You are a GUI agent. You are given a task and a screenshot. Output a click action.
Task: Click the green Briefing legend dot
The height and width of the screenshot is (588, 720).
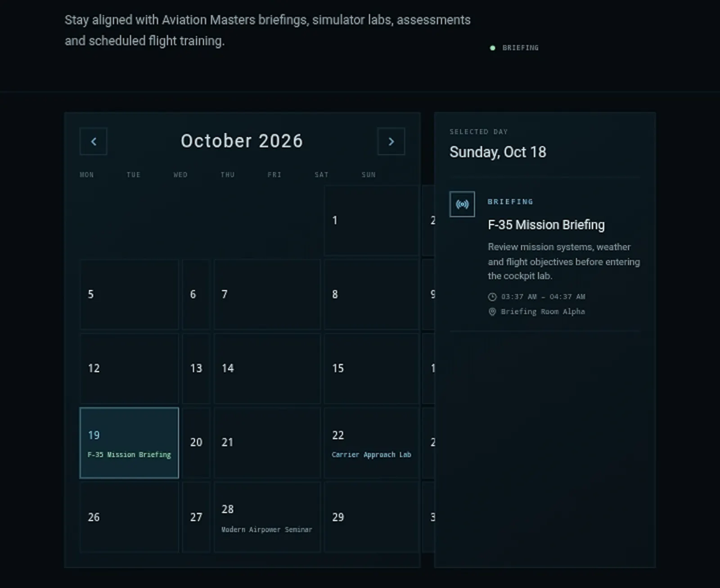pos(492,48)
